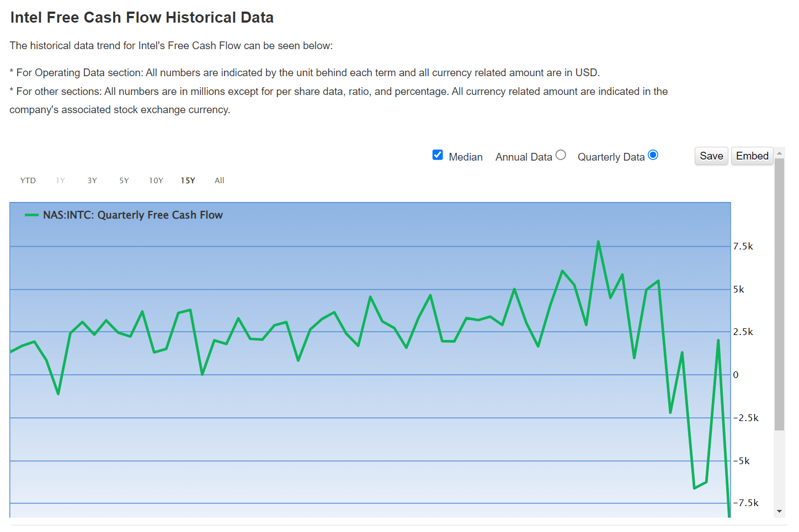Click the Embed button
The image size is (799, 532).
(x=752, y=156)
